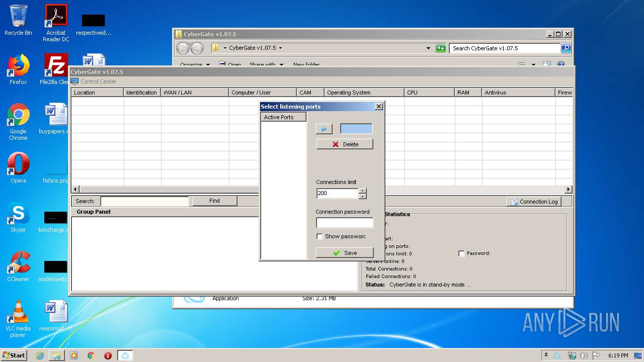This screenshot has width=644, height=362.
Task: Click the Connections limit field showing 200
Action: [x=337, y=193]
